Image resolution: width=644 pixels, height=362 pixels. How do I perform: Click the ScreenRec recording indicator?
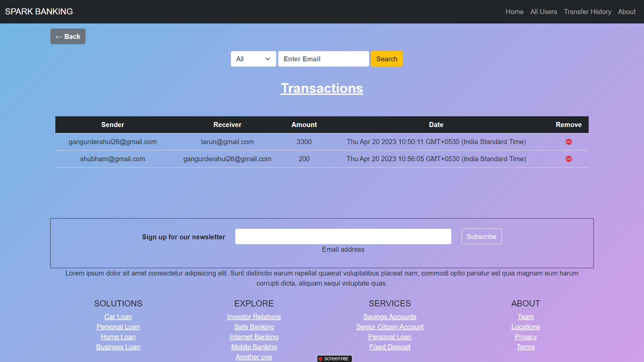tap(334, 358)
